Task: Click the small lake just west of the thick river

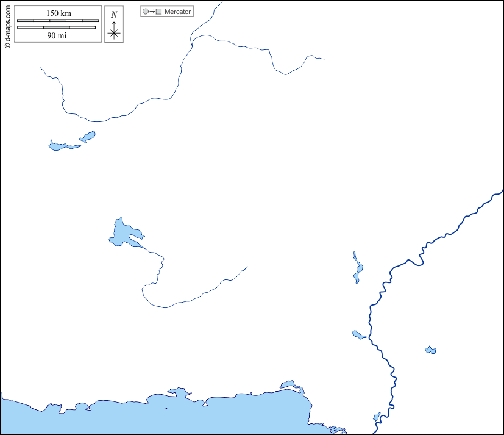Action: click(359, 335)
